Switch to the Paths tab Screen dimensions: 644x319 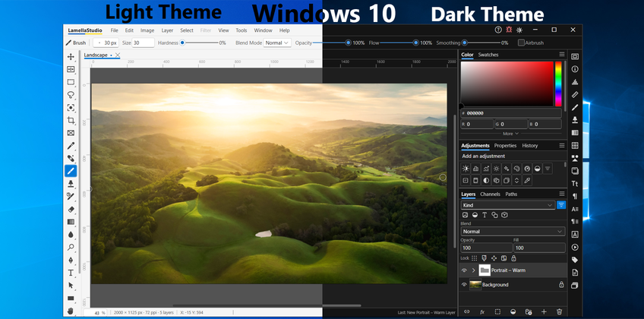[x=511, y=194]
